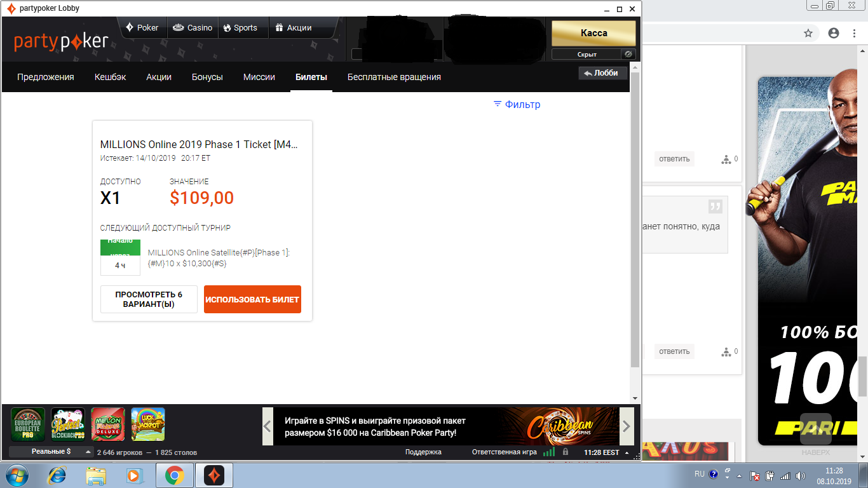Click the lobby scrollbar down arrow
868x488 pixels.
click(635, 398)
